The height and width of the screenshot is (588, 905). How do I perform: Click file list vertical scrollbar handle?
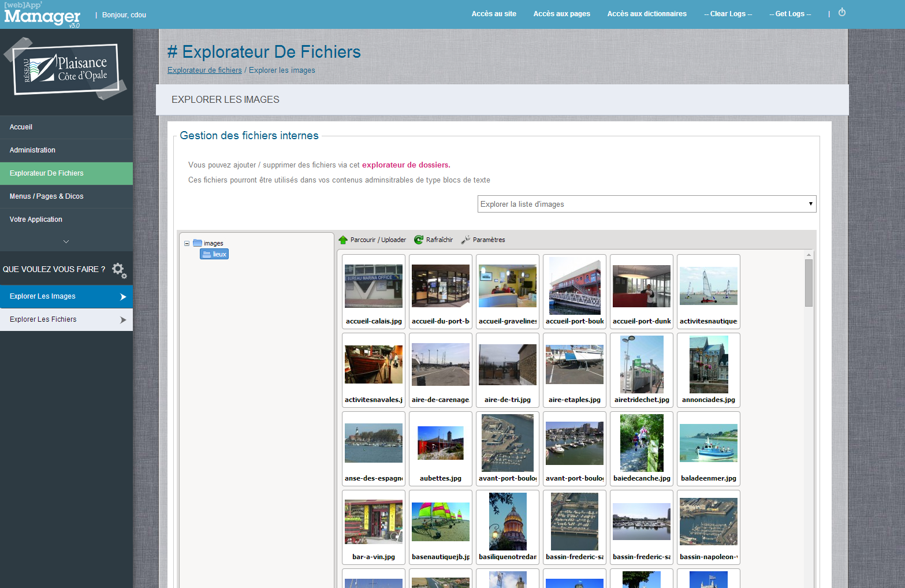[x=809, y=283]
